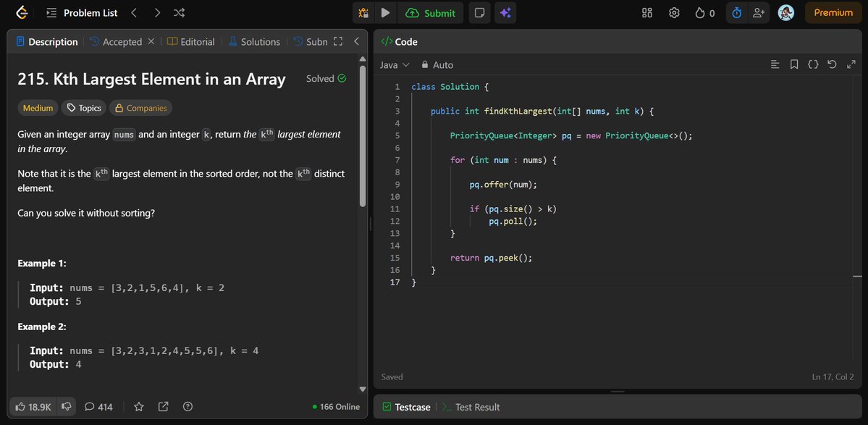
Task: Close the Accepted tab
Action: [x=151, y=41]
